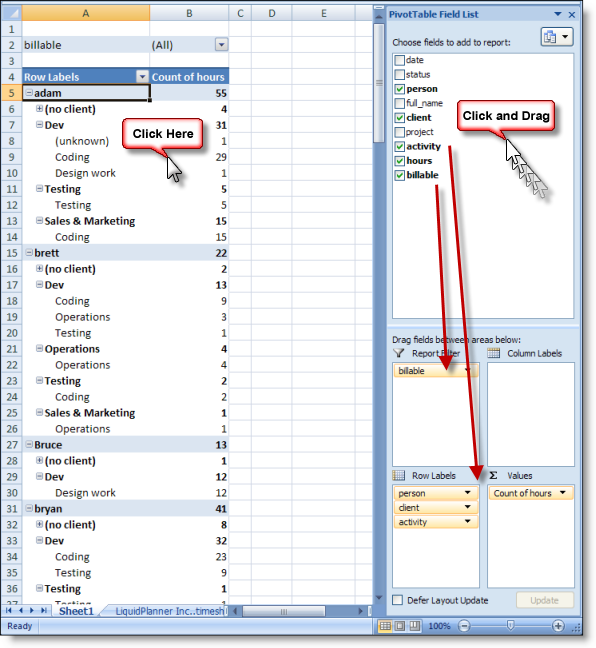Select the Design work cell under adam
The width and height of the screenshot is (596, 648).
coord(86,173)
